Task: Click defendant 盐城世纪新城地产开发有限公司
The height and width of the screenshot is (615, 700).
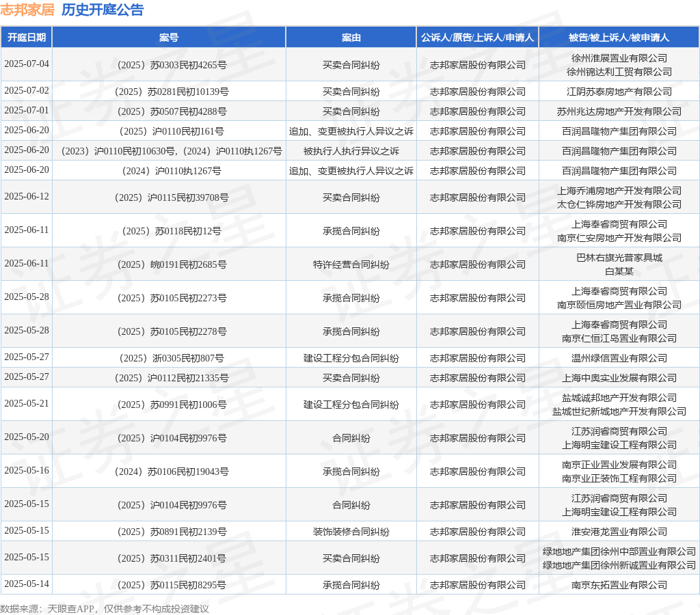Action: click(619, 411)
